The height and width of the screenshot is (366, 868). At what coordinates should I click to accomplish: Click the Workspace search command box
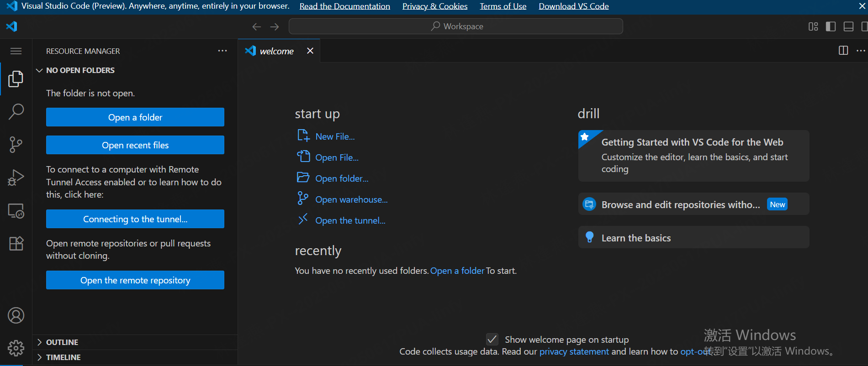pos(456,26)
